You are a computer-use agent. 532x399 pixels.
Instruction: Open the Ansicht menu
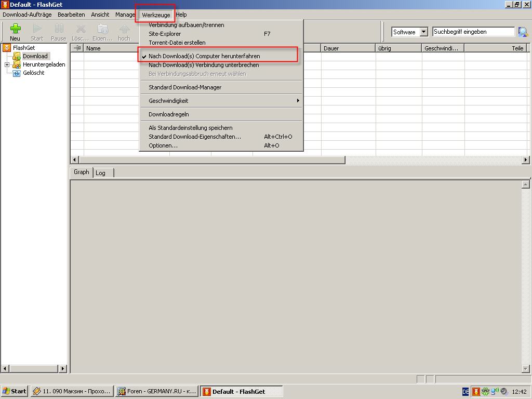pyautogui.click(x=100, y=15)
